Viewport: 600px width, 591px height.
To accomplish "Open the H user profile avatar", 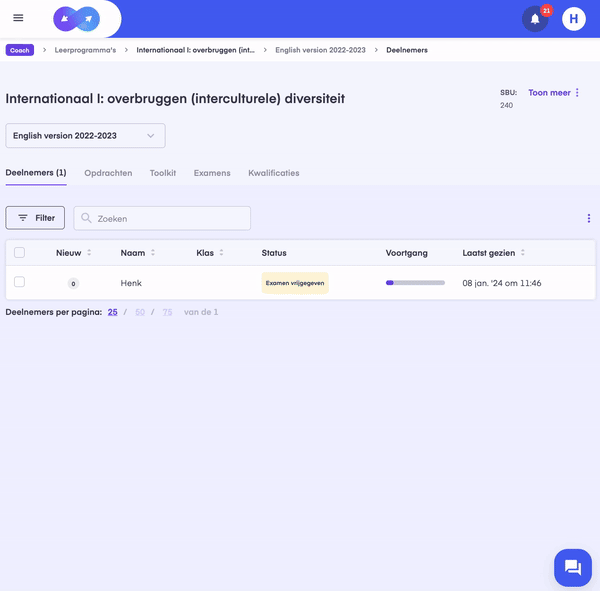I will coord(574,19).
